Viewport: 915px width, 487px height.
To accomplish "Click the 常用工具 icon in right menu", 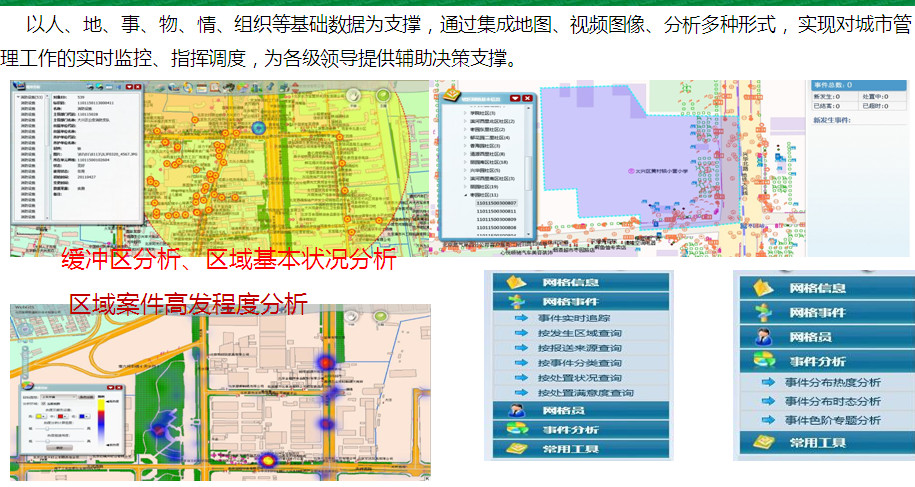I will click(763, 442).
